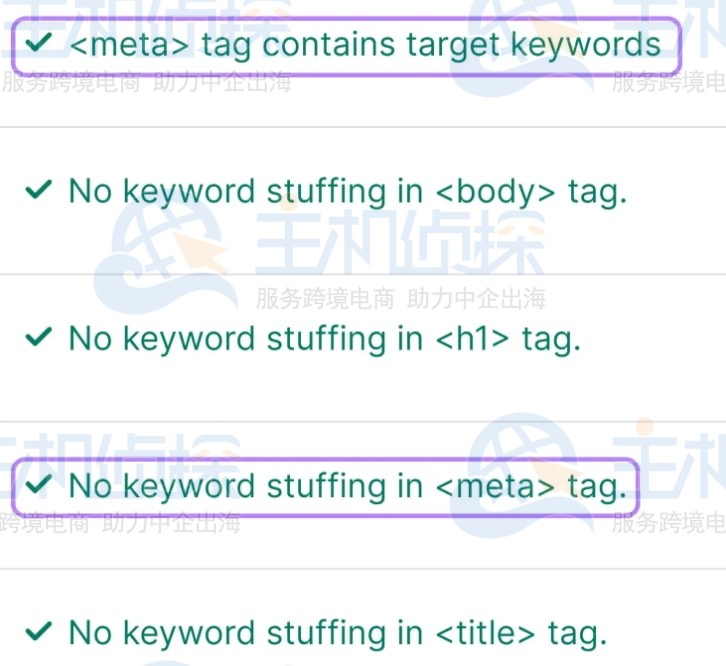Click the large center watermark Chinese brand text
The width and height of the screenshot is (726, 666).
[401, 242]
